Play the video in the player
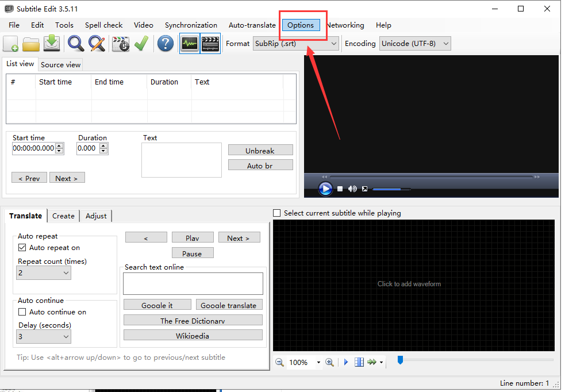 pyautogui.click(x=325, y=189)
